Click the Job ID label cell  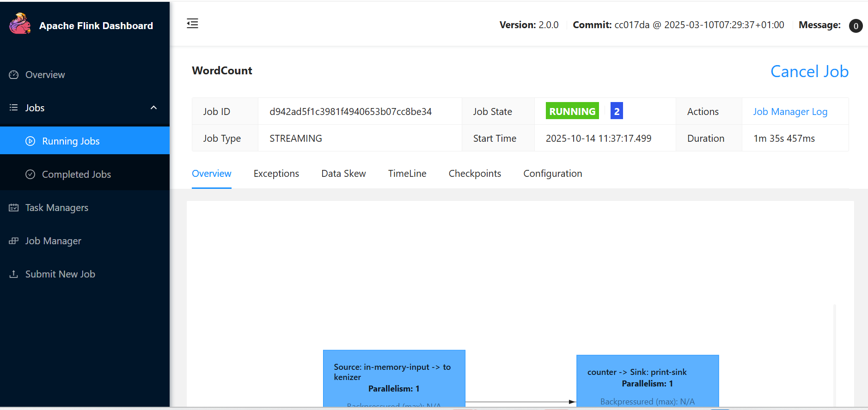point(225,111)
